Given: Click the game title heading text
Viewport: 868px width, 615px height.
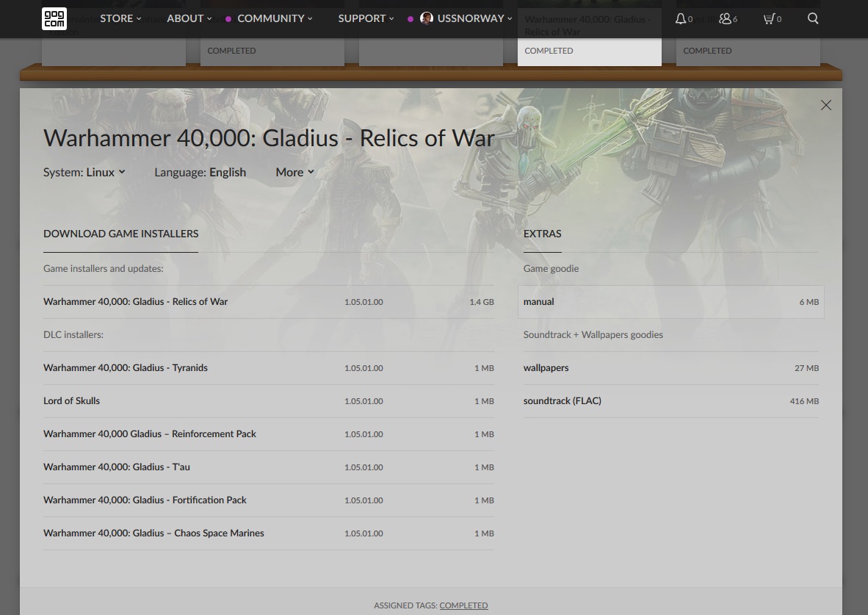Looking at the screenshot, I should click(x=269, y=138).
